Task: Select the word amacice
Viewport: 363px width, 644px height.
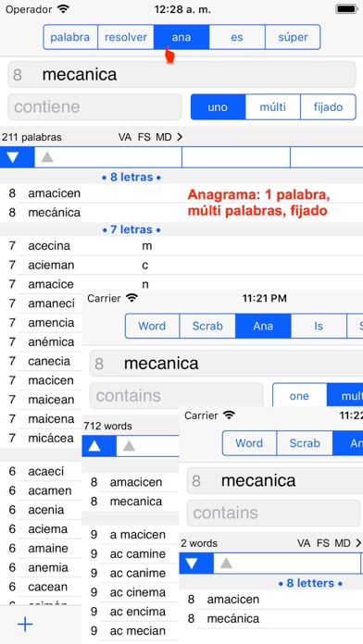Action: (x=51, y=284)
